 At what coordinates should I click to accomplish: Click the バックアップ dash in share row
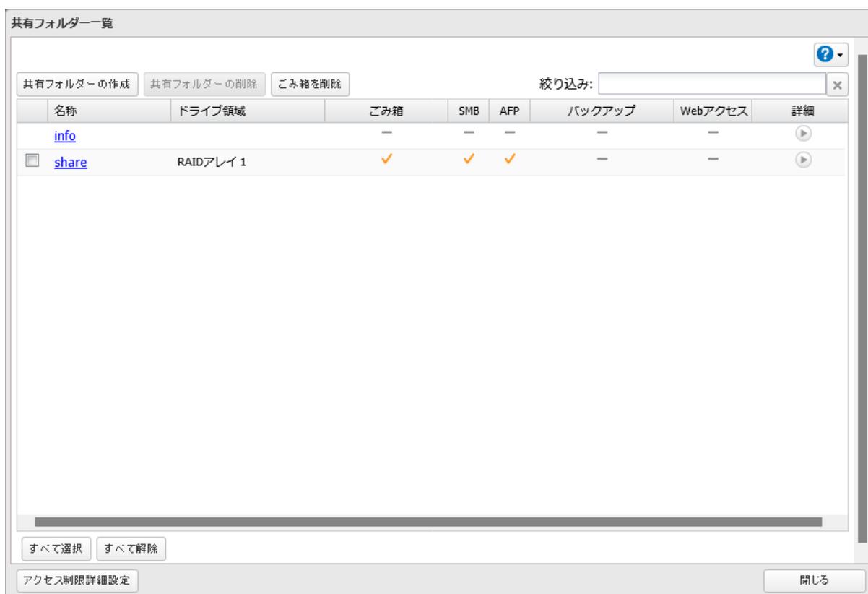(602, 159)
